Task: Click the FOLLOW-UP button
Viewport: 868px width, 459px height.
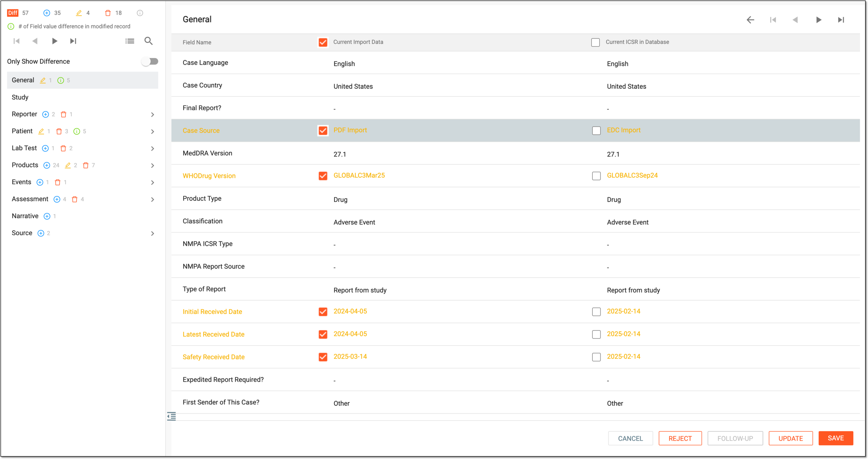Action: coord(735,438)
